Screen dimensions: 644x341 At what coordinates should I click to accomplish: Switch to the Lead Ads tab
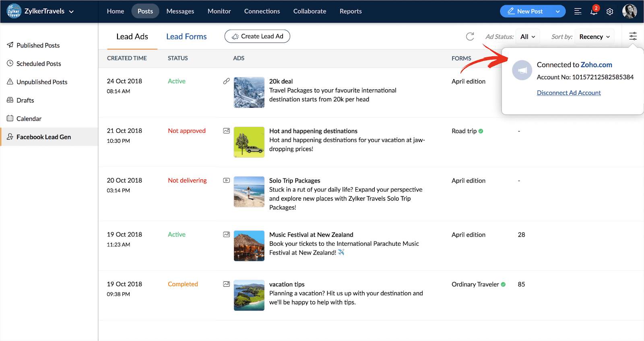[132, 37]
